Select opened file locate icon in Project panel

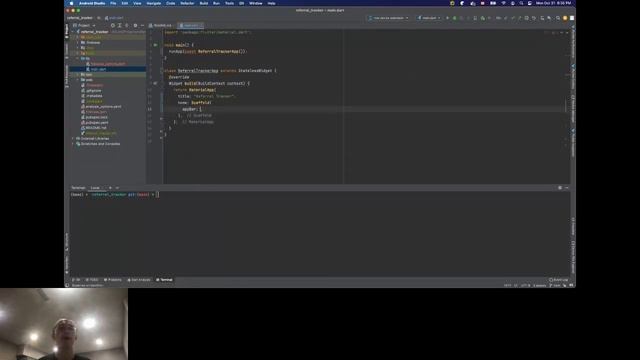(113, 25)
